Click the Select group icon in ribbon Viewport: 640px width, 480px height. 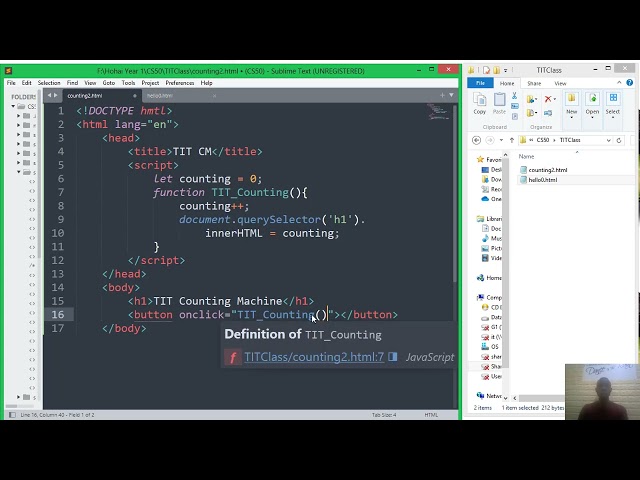click(613, 98)
